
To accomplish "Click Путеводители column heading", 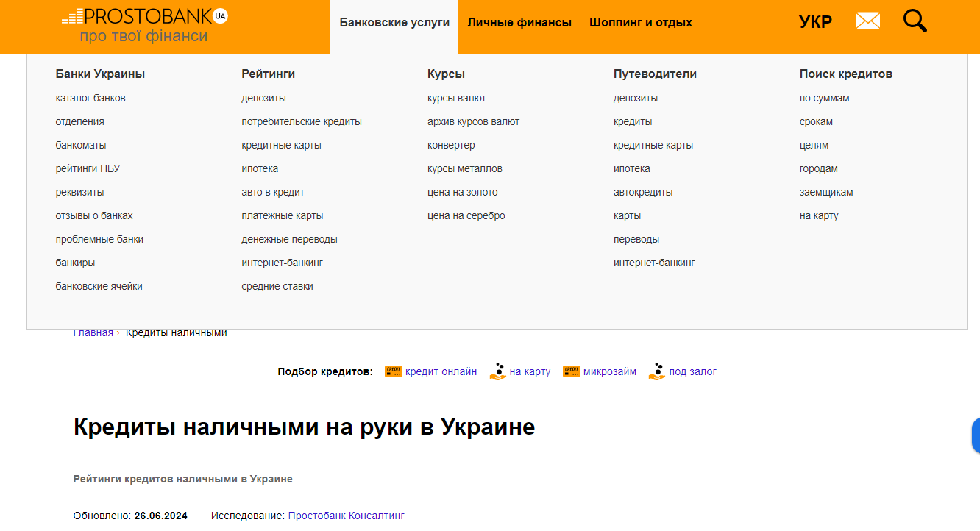I will coord(655,74).
